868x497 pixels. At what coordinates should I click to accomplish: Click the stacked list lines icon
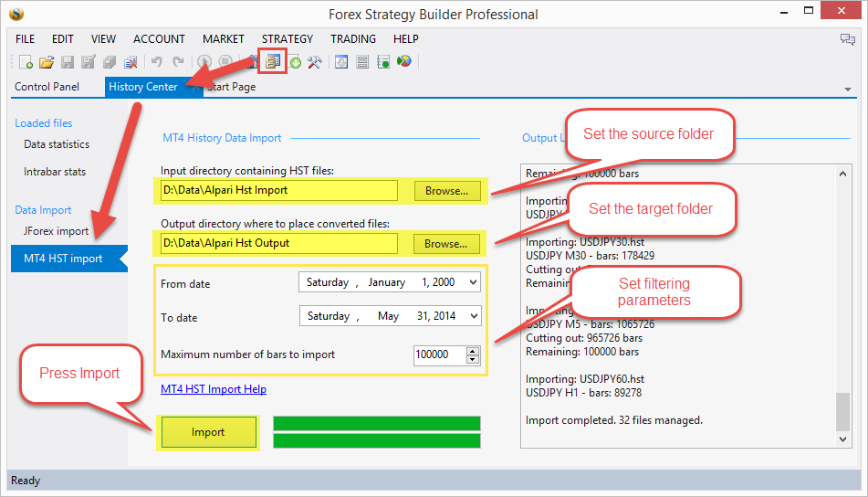pos(362,61)
